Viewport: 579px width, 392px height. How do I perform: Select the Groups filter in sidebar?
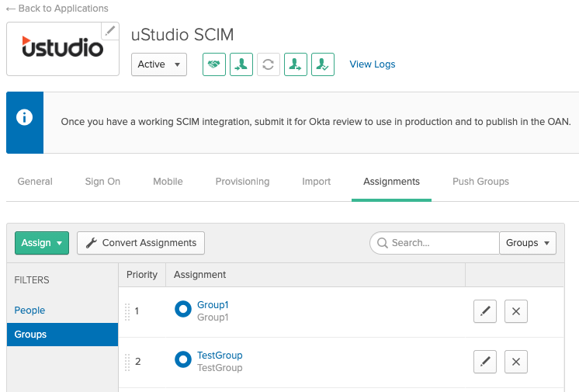click(62, 335)
